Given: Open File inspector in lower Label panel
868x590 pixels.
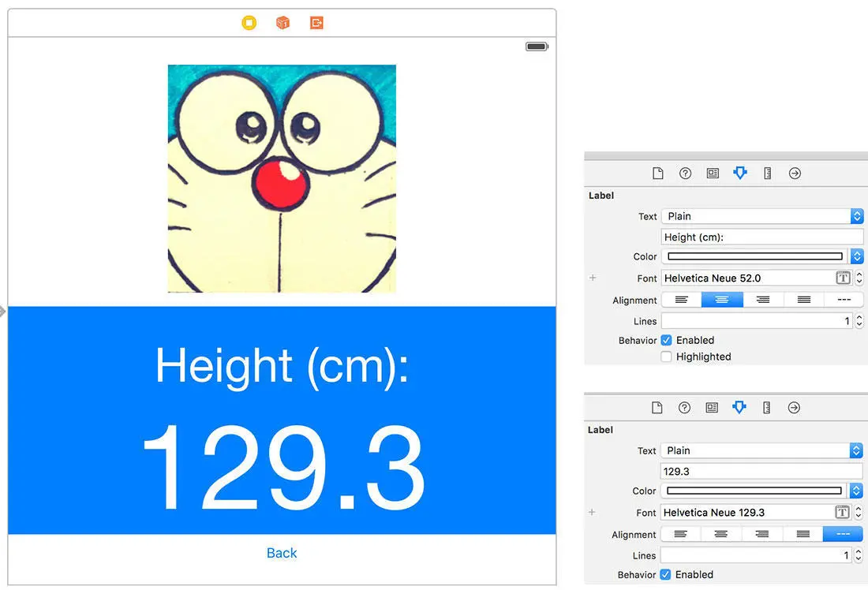Looking at the screenshot, I should click(x=657, y=408).
